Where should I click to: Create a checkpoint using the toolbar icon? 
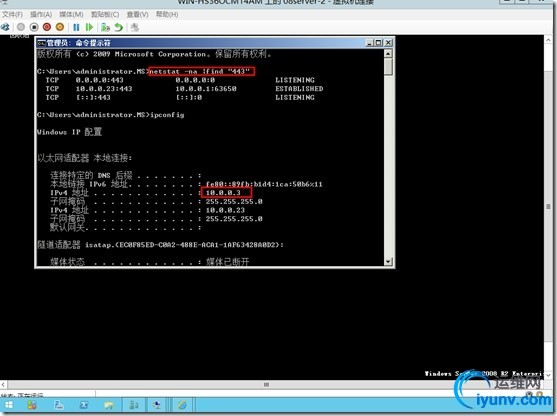105,27
